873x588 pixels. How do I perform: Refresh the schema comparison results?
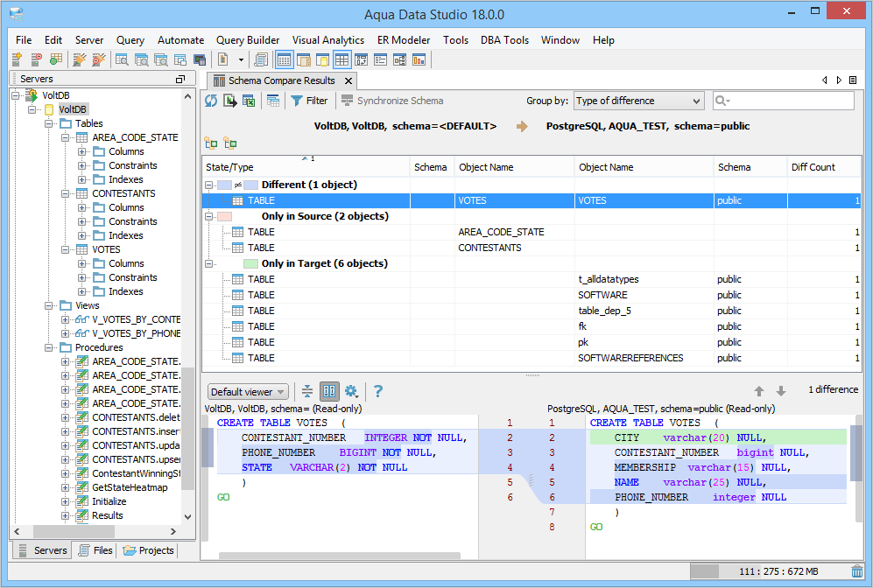click(x=211, y=101)
